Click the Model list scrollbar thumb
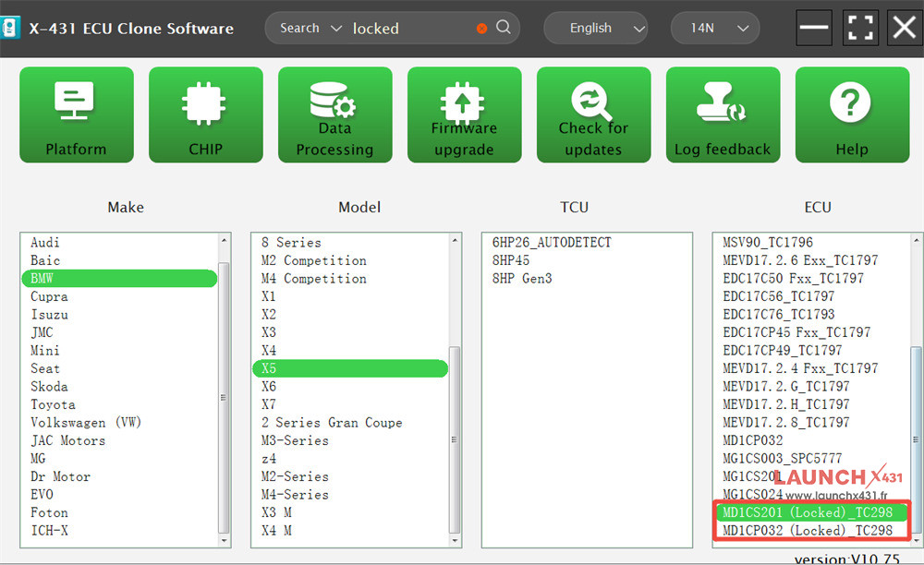The width and height of the screenshot is (924, 565). point(455,439)
